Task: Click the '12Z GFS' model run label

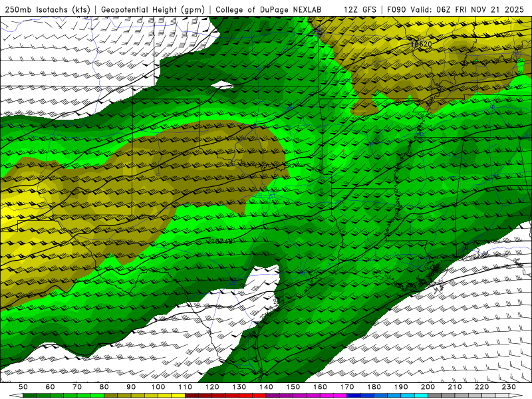Action: pos(360,10)
